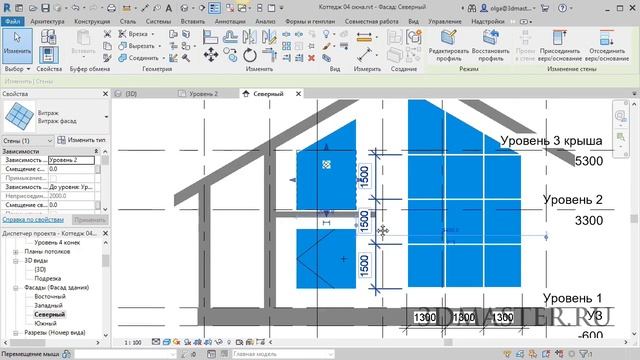Click the Зависимость Уровень 2 value field

(71, 160)
